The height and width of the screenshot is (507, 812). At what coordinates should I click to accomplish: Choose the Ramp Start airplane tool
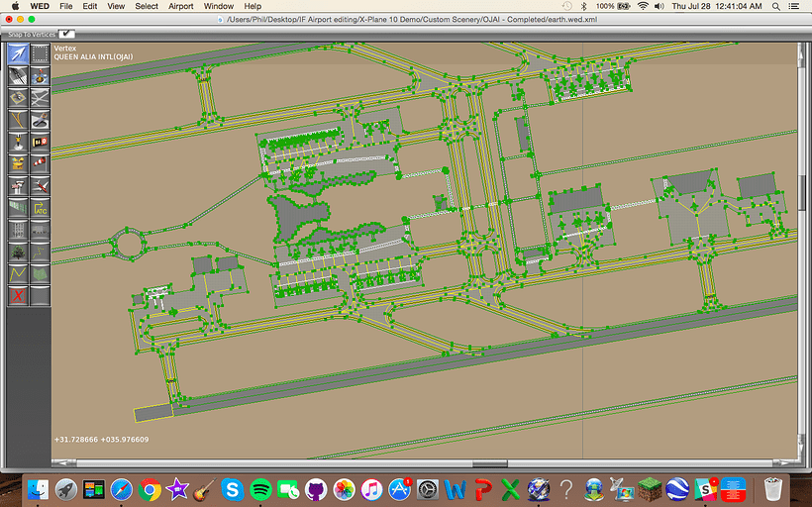pyautogui.click(x=40, y=186)
